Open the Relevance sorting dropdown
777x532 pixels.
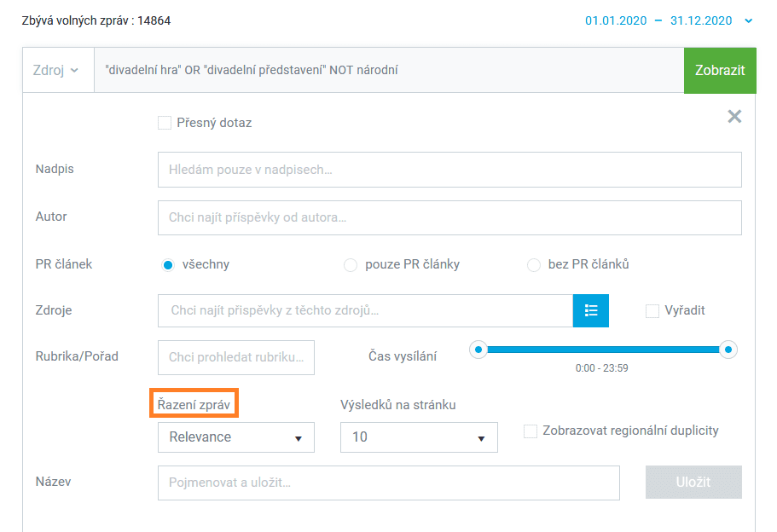point(236,437)
